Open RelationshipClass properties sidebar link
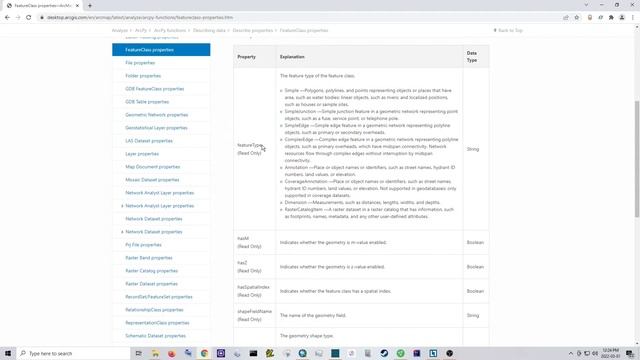The height and width of the screenshot is (360, 640). click(x=154, y=310)
